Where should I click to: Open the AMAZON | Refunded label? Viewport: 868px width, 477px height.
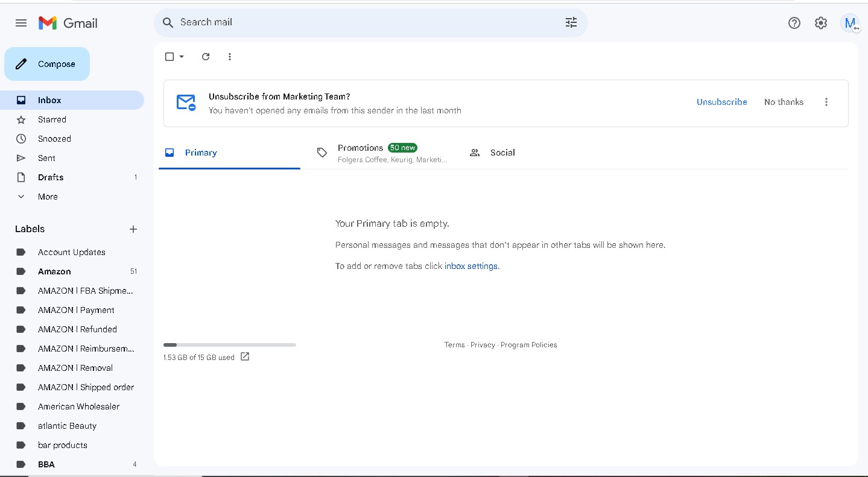click(72, 329)
